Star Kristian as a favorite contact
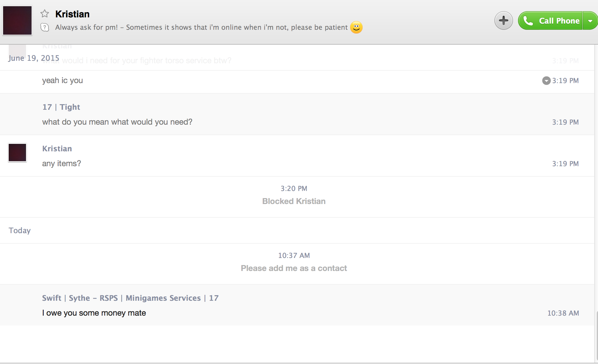The width and height of the screenshot is (598, 364). (x=45, y=14)
